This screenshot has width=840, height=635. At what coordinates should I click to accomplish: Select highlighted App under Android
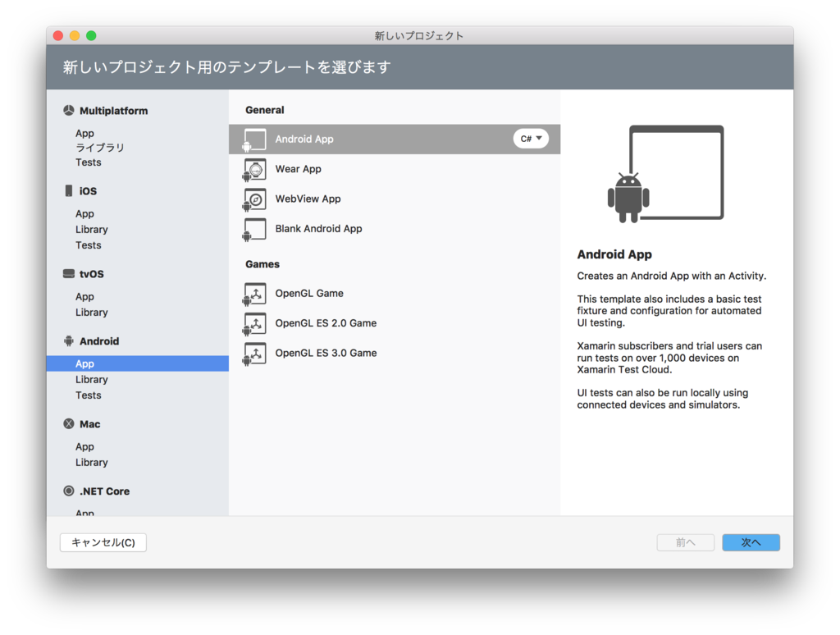point(138,363)
